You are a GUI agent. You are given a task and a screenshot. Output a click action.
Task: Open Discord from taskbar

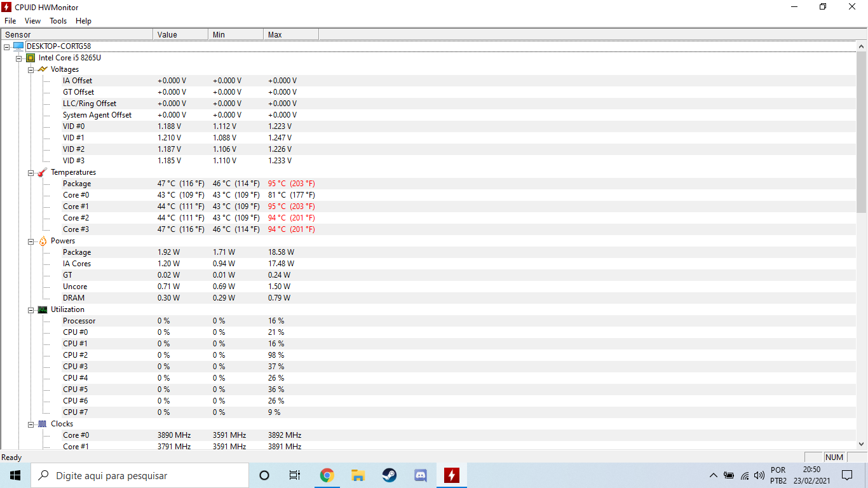[x=420, y=475]
